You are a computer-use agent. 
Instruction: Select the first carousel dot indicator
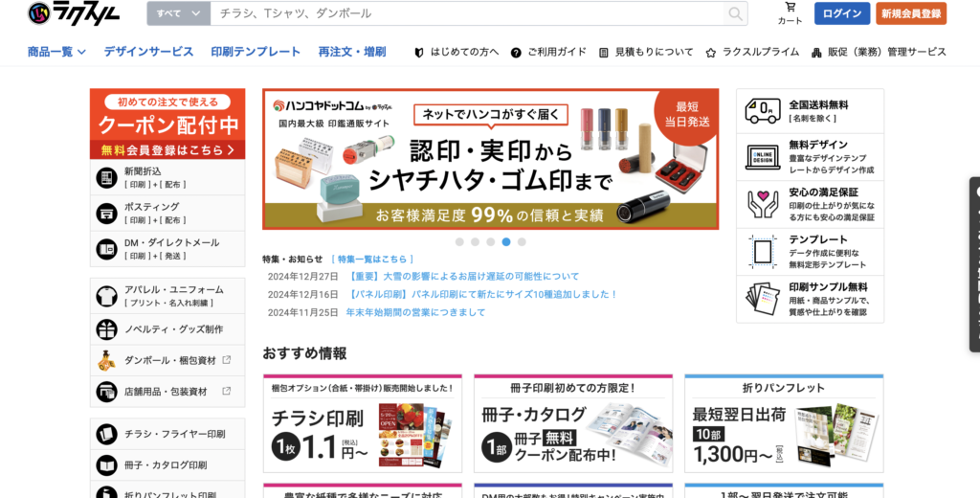459,242
